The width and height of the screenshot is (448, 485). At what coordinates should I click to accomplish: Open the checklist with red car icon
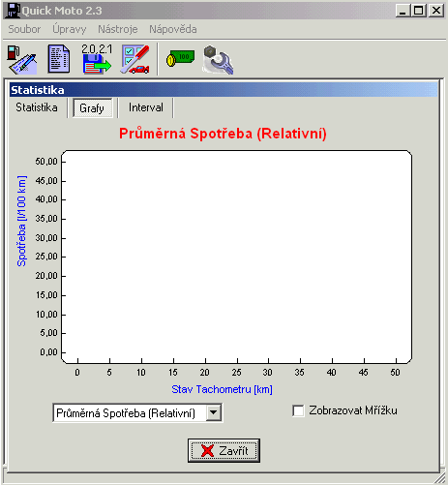tap(135, 59)
